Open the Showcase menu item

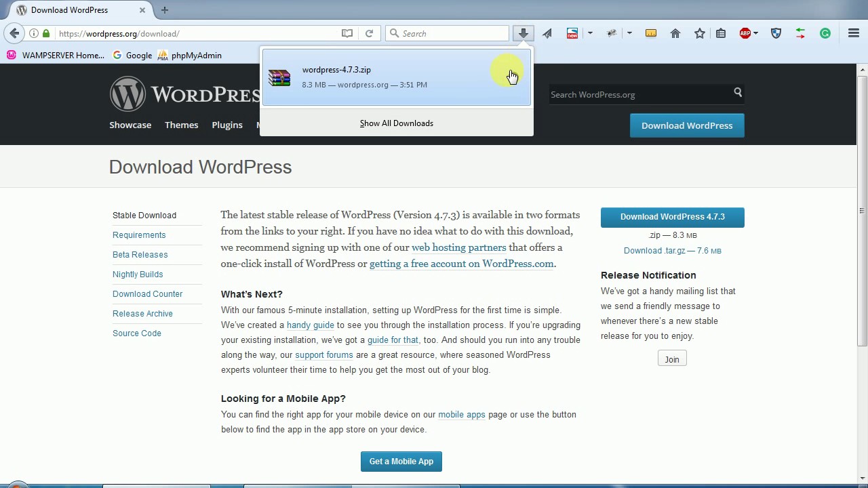tap(130, 125)
